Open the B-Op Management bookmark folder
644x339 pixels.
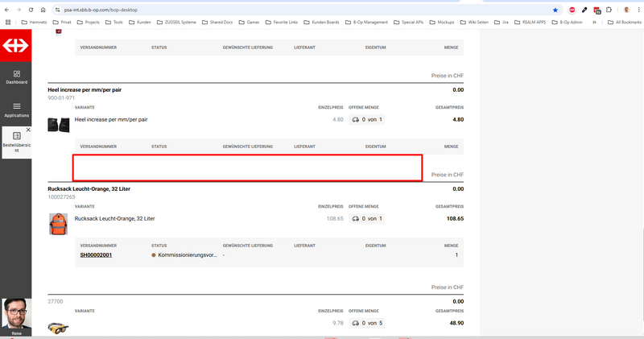pyautogui.click(x=369, y=23)
